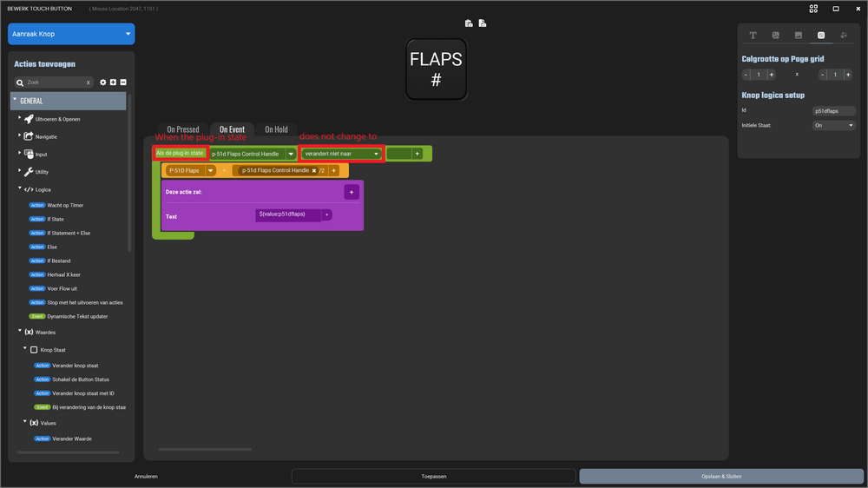Click Toepassen button
The image size is (868, 488).
click(x=434, y=477)
